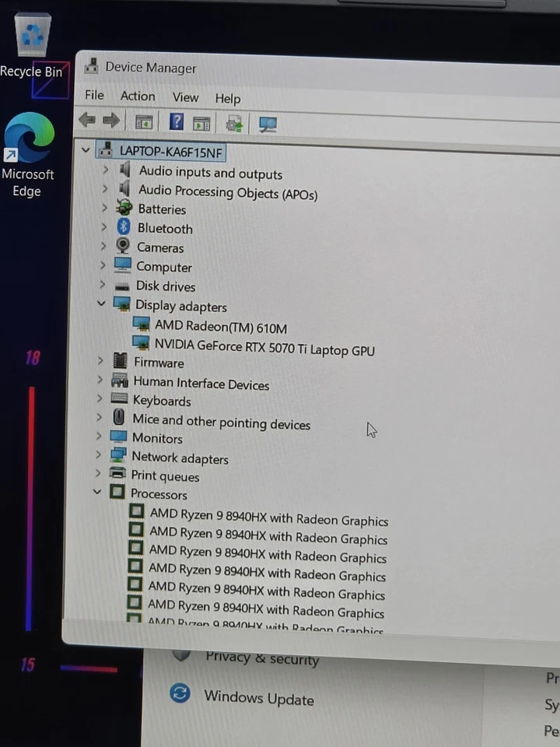Expand the Monitors chevron
The image size is (560, 747).
tap(99, 436)
